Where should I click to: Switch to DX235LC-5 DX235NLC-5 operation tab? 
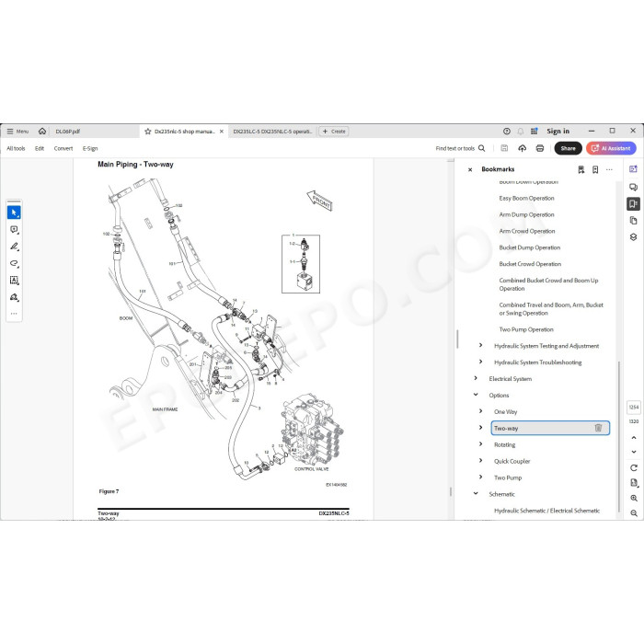272,132
